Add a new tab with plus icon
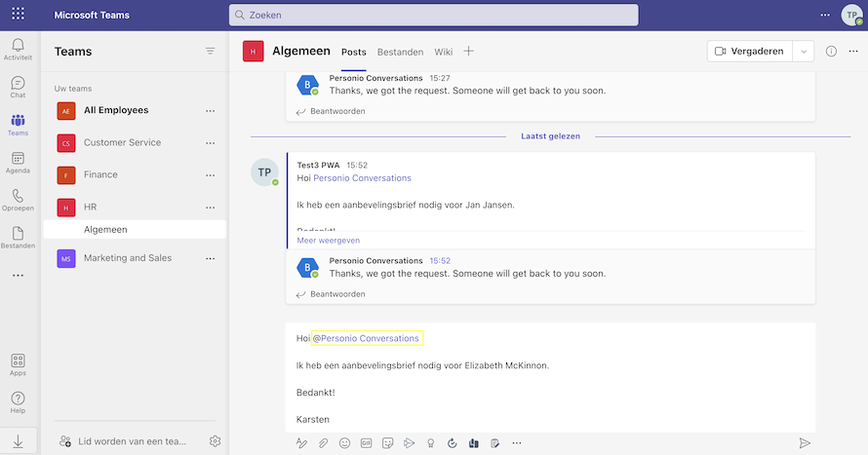 point(468,52)
